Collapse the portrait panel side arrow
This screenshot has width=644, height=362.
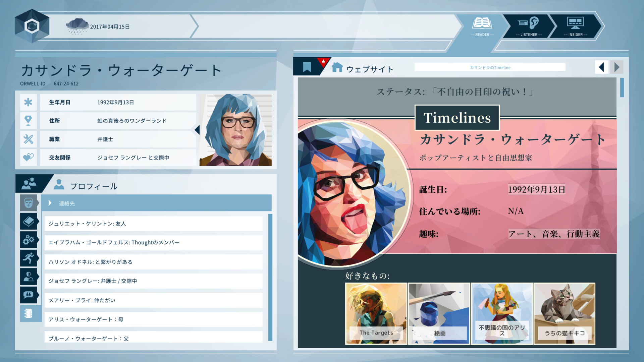coord(197,130)
